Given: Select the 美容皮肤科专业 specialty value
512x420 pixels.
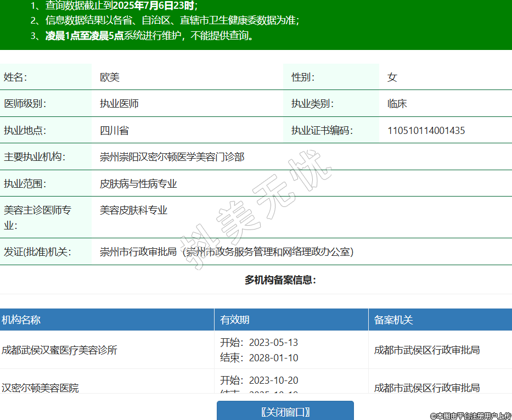Looking at the screenshot, I should point(133,210).
